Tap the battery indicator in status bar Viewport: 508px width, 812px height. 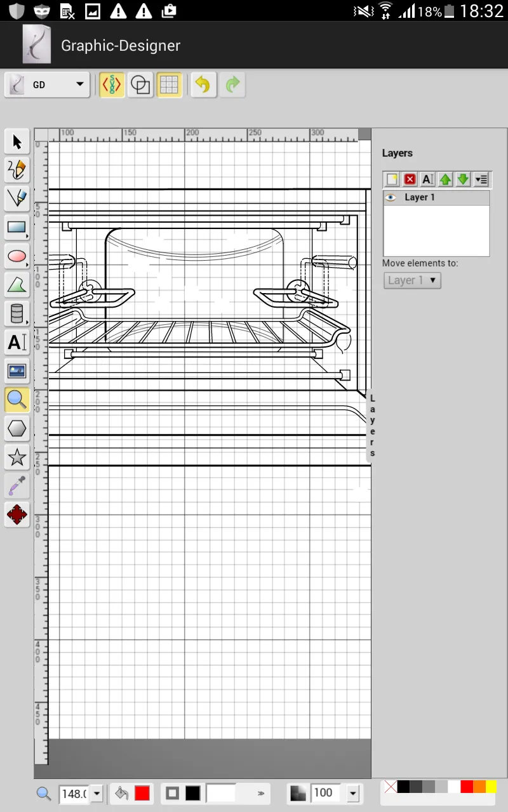[x=450, y=11]
